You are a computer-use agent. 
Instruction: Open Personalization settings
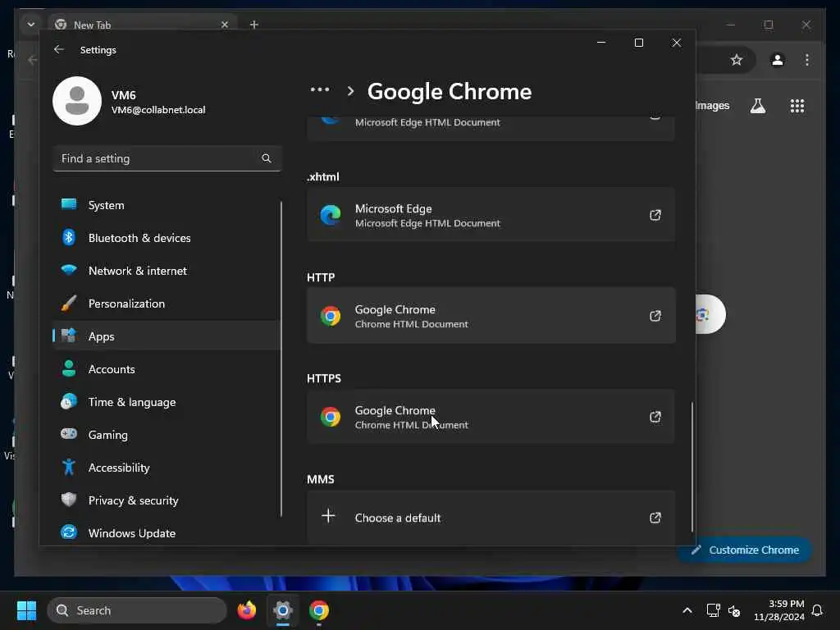pos(167,304)
